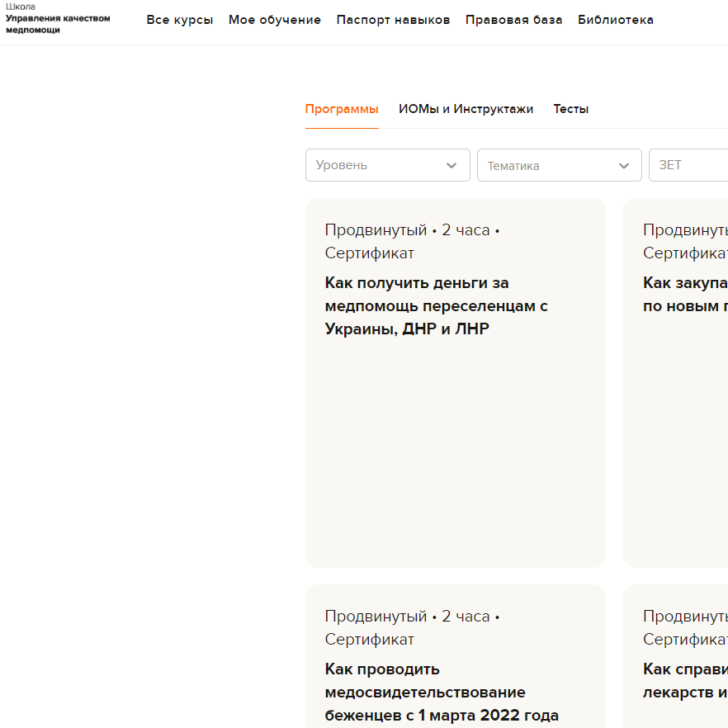Expand the Уровень dropdown filter
The image size is (728, 728).
pyautogui.click(x=388, y=165)
